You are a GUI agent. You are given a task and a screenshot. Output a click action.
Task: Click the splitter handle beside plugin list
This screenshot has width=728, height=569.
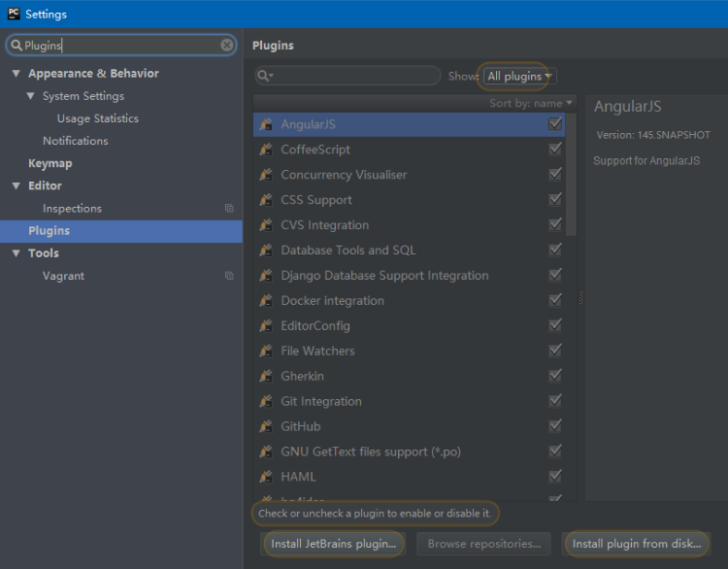580,297
